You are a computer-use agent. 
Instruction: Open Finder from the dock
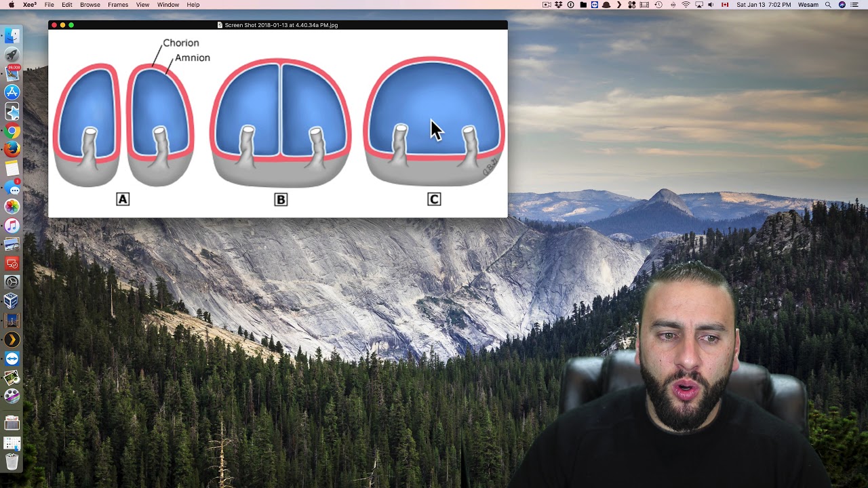tap(12, 36)
